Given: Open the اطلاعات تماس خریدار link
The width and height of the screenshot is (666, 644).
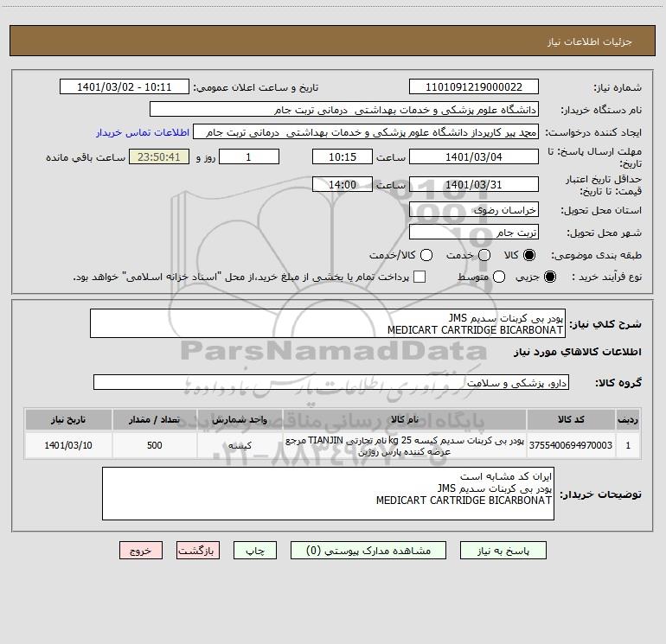Looking at the screenshot, I should pyautogui.click(x=143, y=132).
